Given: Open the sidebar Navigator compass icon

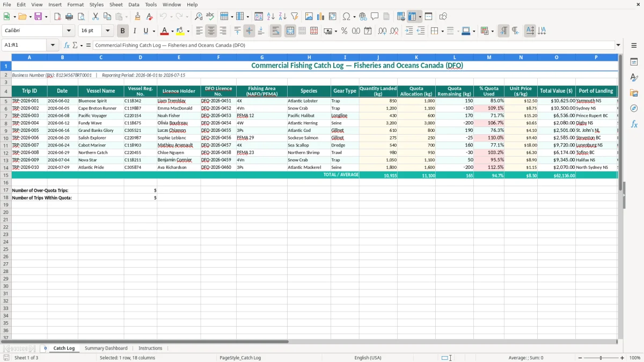Looking at the screenshot, I should [634, 108].
